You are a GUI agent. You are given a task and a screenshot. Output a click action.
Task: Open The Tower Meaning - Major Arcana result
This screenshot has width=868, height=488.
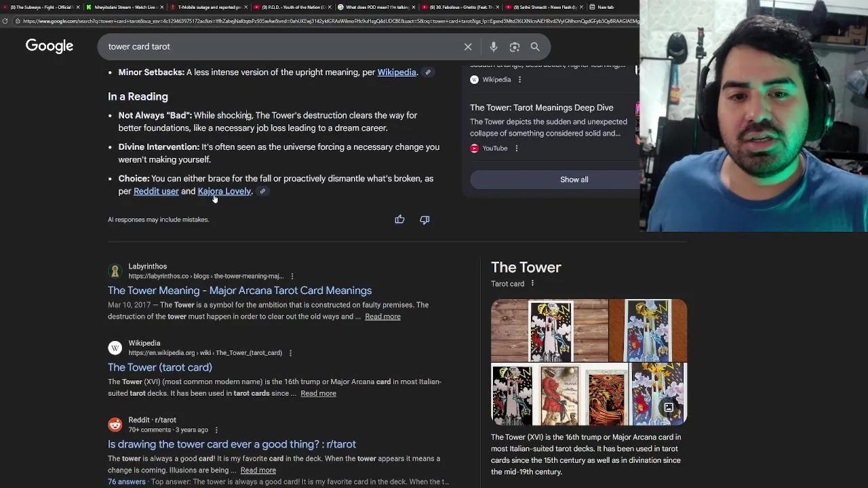pos(239,291)
